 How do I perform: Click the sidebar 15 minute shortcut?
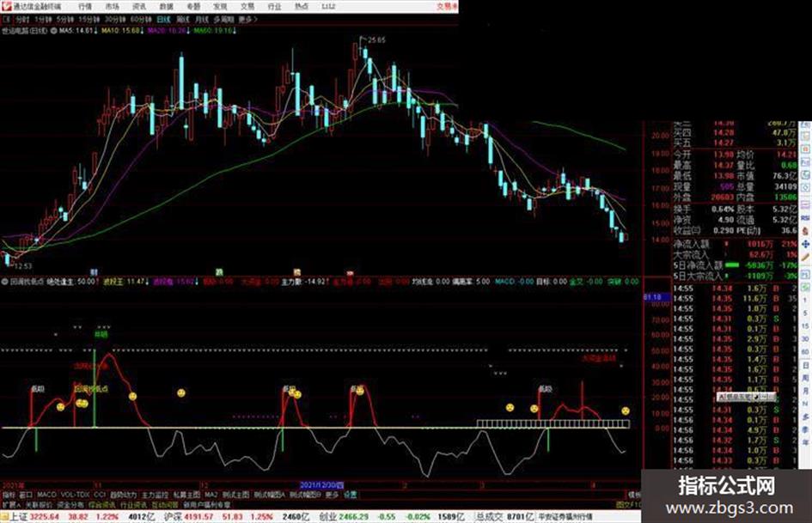coord(805,326)
